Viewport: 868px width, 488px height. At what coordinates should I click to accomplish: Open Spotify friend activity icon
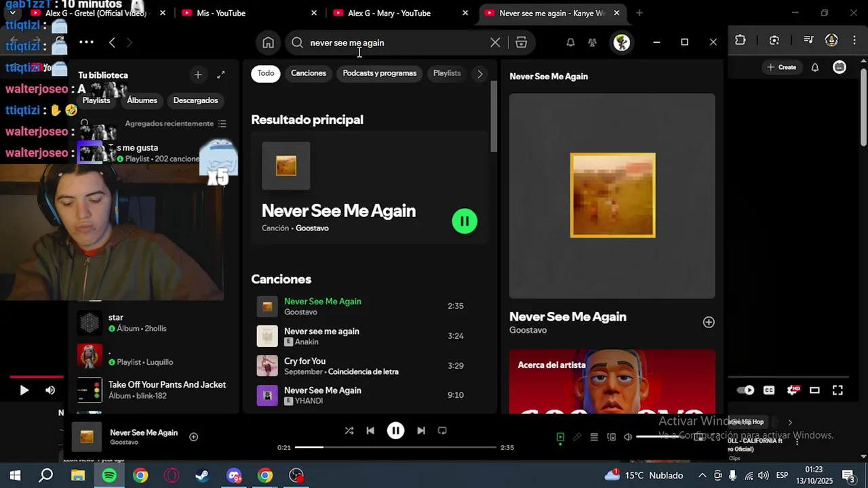pyautogui.click(x=592, y=43)
